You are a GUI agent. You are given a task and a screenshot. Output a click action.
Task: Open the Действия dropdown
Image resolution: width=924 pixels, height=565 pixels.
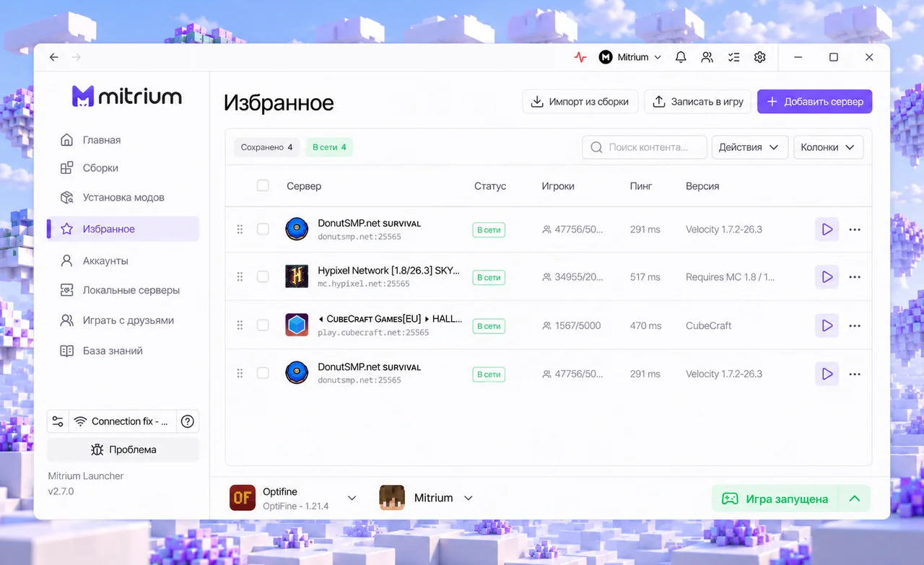pos(749,147)
